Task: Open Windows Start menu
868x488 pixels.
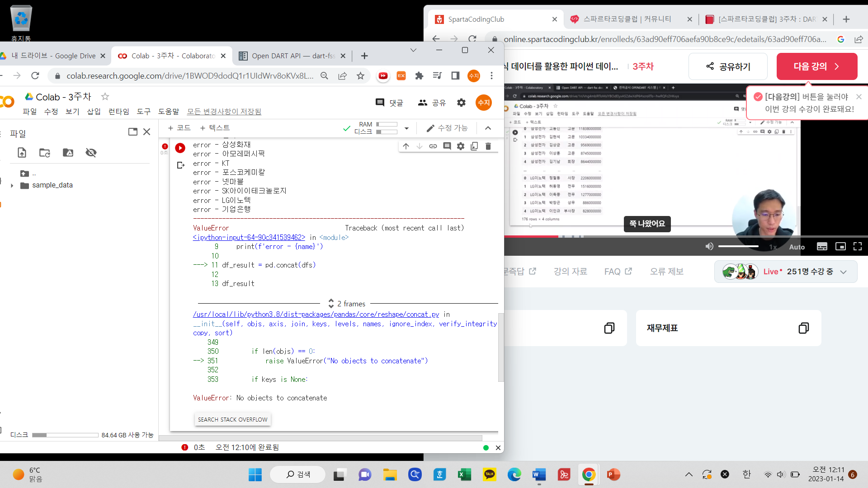Action: point(255,474)
